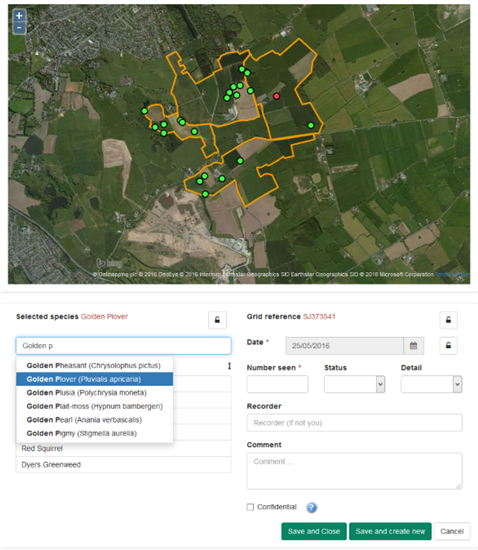Choose Golden Pheasant from suggestions
This screenshot has height=550, width=478.
[94, 365]
